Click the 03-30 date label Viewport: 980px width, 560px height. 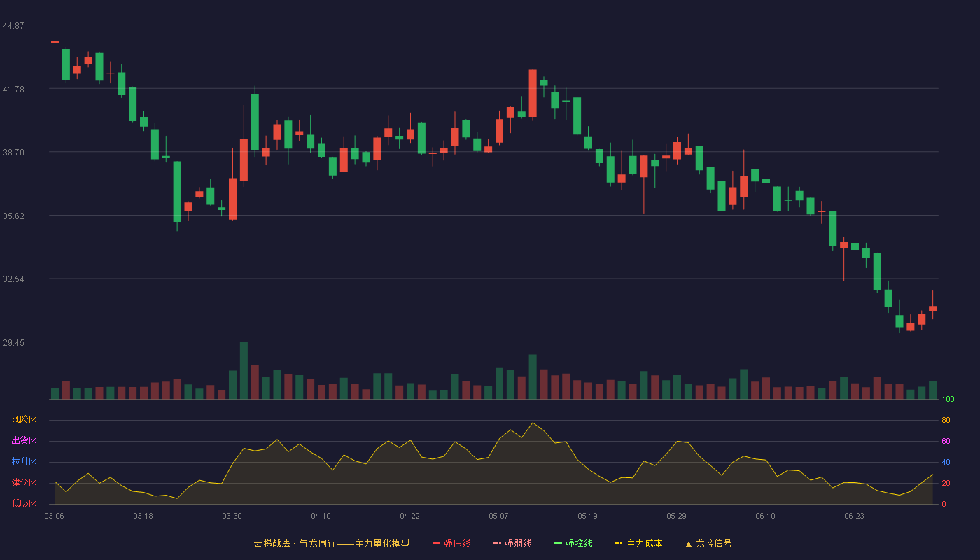tap(232, 516)
